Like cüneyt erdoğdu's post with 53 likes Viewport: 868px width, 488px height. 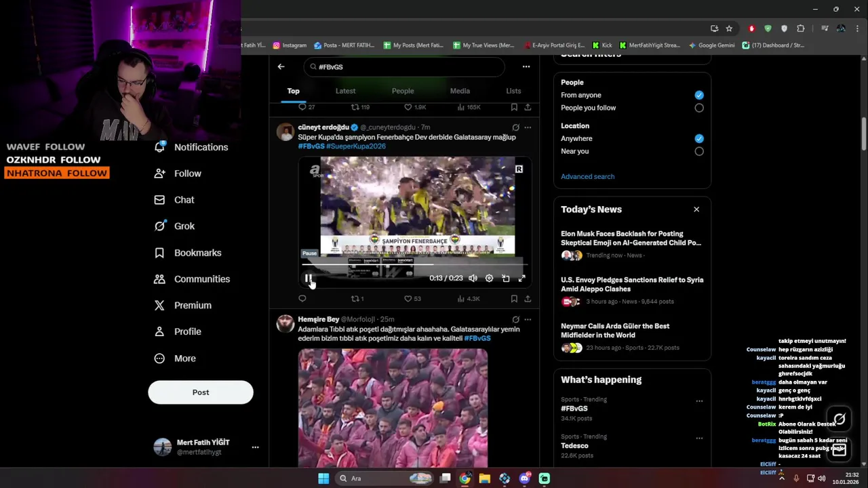coord(412,298)
